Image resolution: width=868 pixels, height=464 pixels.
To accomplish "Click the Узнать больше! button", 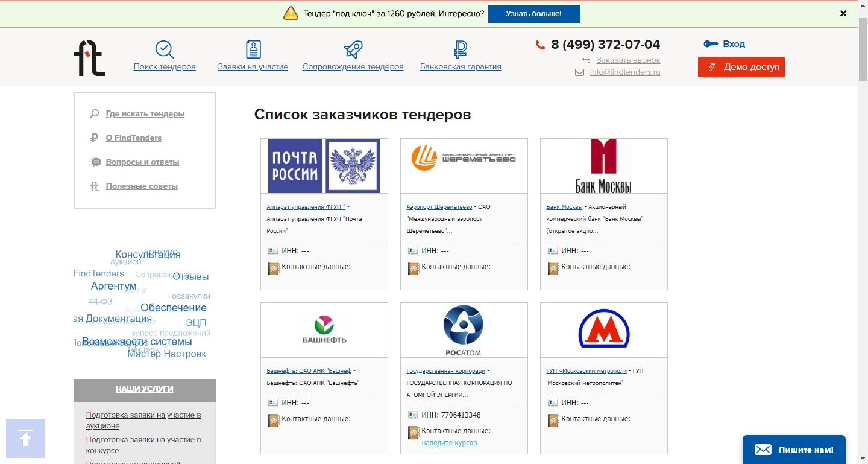I will tap(534, 14).
